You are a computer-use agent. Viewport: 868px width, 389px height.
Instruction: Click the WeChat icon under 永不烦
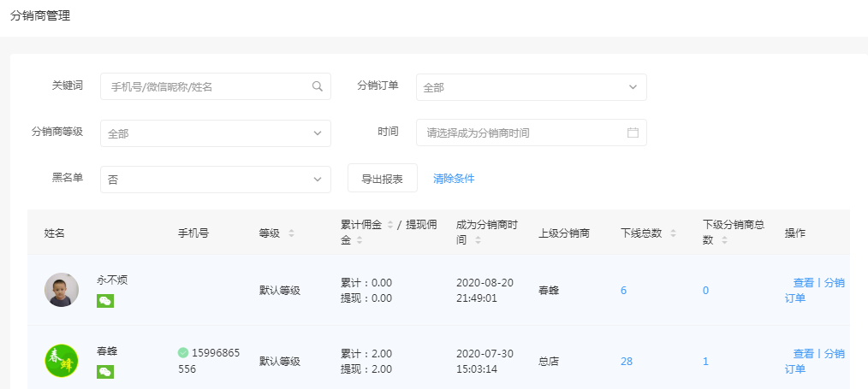[105, 301]
